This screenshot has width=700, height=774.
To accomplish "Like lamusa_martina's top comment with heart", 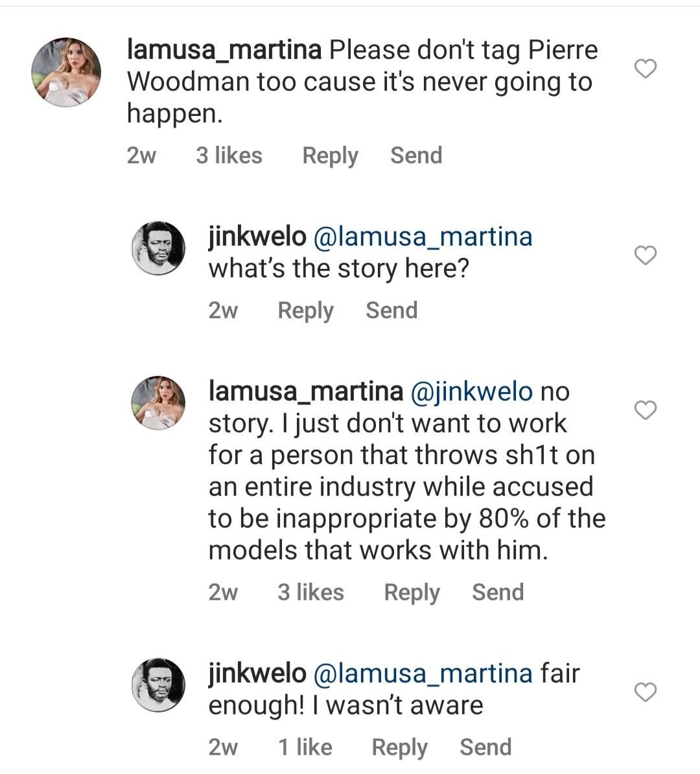I will tap(645, 68).
